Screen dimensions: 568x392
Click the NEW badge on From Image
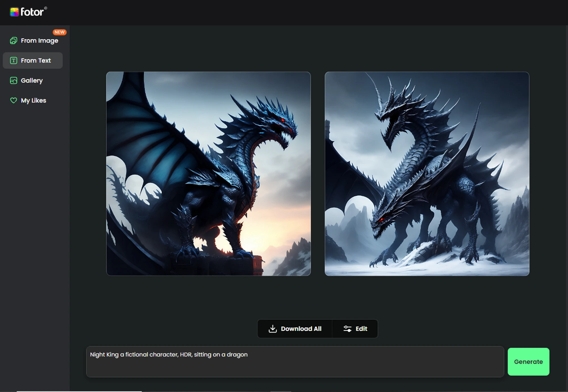(x=60, y=32)
